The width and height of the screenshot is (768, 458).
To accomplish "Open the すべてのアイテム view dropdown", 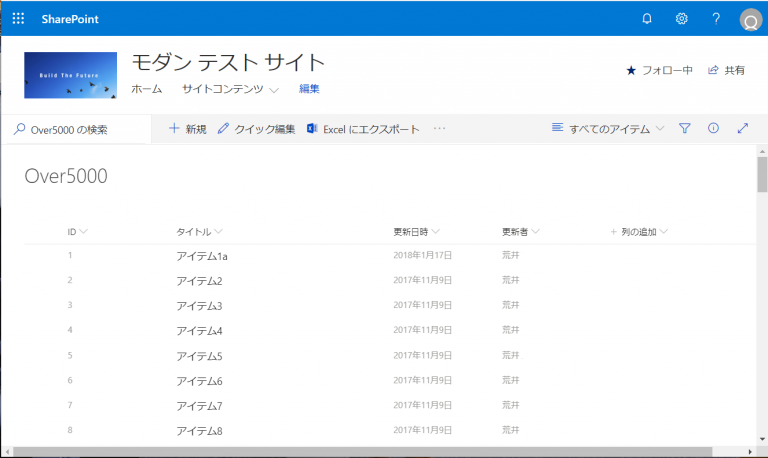I will (608, 129).
